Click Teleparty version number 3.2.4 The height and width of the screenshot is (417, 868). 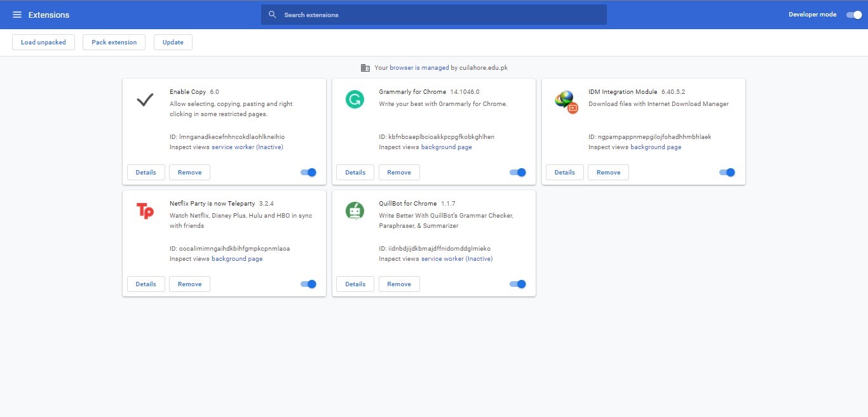pos(267,204)
